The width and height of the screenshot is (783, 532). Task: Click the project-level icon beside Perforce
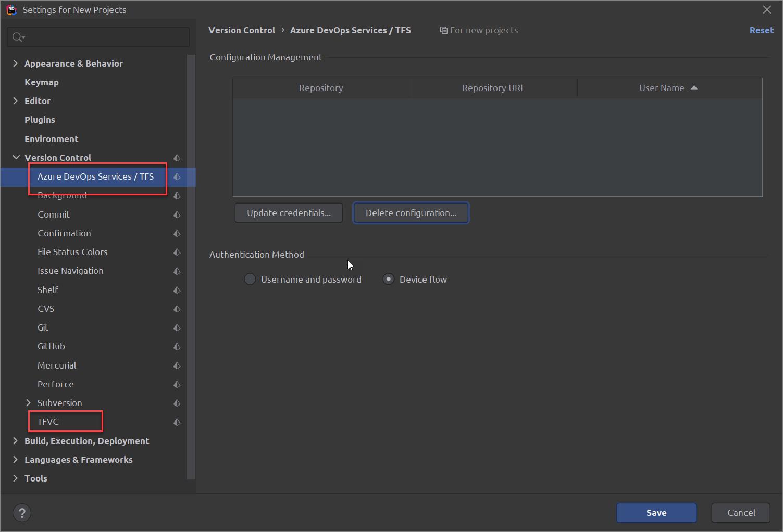[177, 384]
